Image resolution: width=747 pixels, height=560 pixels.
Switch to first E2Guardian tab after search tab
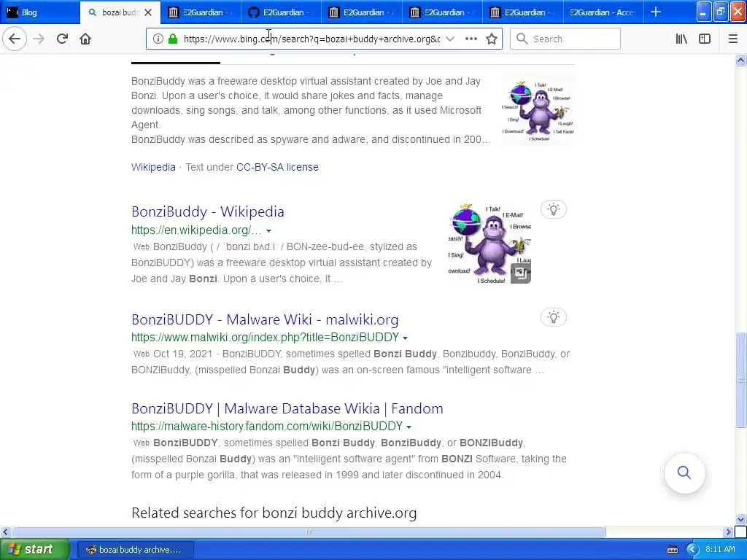(201, 12)
